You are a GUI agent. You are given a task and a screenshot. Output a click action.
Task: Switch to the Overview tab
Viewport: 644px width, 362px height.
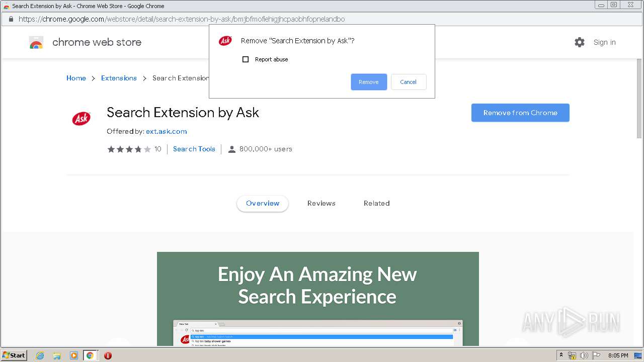click(263, 203)
